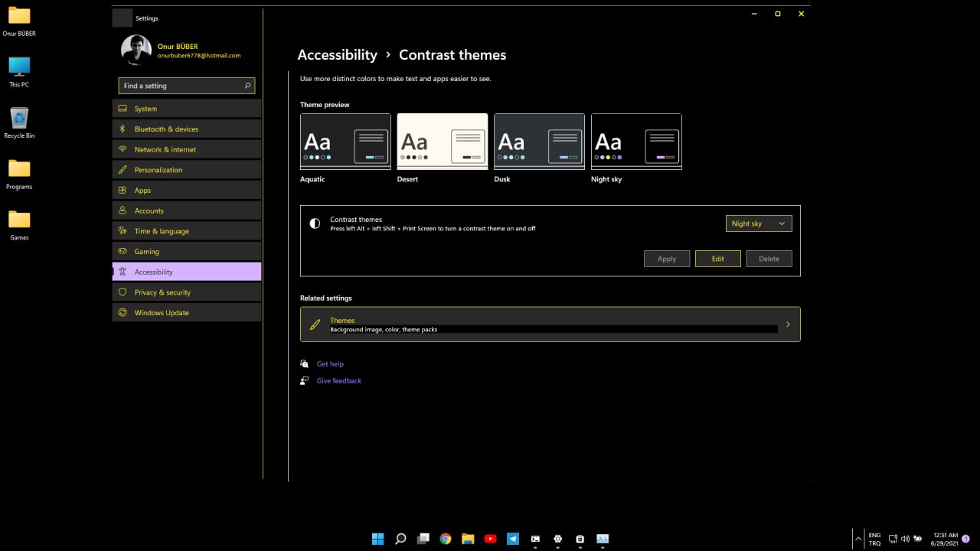Open Microsoft Store from the taskbar
Viewport: 980px width, 551px height.
click(580, 539)
